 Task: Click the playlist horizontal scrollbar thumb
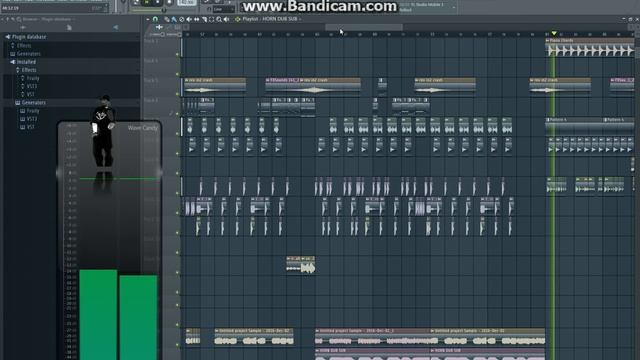click(364, 27)
